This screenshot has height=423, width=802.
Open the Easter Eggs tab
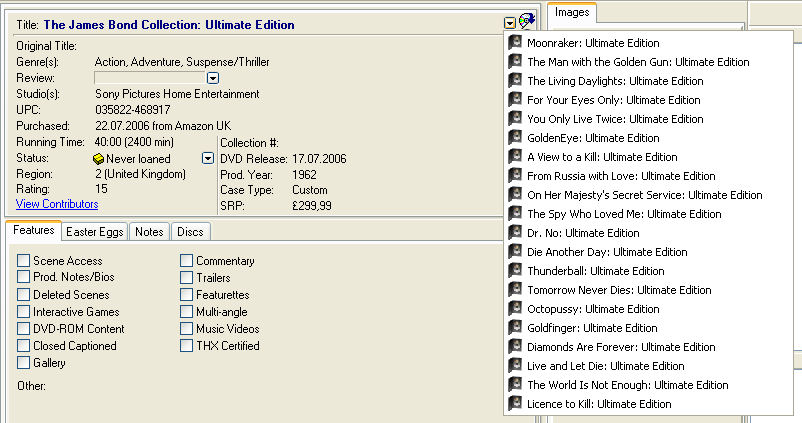pyautogui.click(x=95, y=232)
